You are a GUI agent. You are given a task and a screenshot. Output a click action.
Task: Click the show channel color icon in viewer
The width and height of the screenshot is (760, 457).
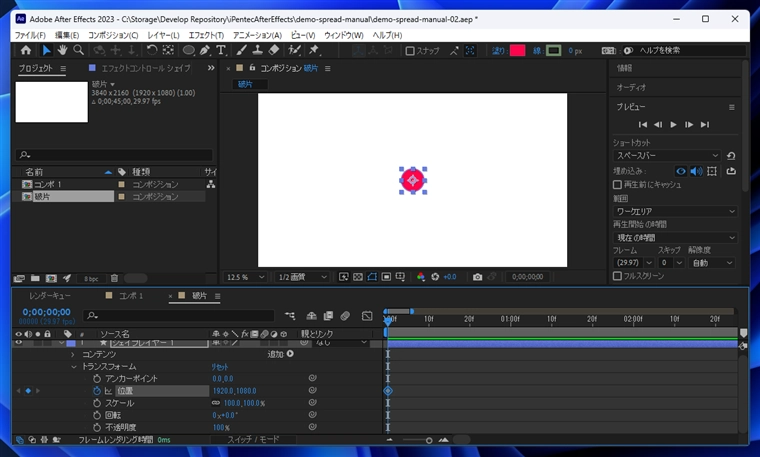pyautogui.click(x=421, y=277)
